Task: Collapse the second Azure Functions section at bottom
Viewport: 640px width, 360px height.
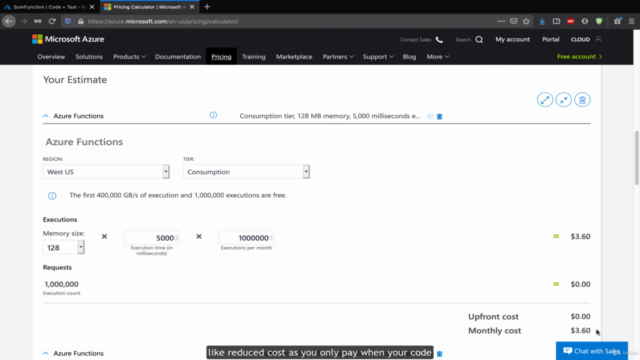Action: [46, 353]
